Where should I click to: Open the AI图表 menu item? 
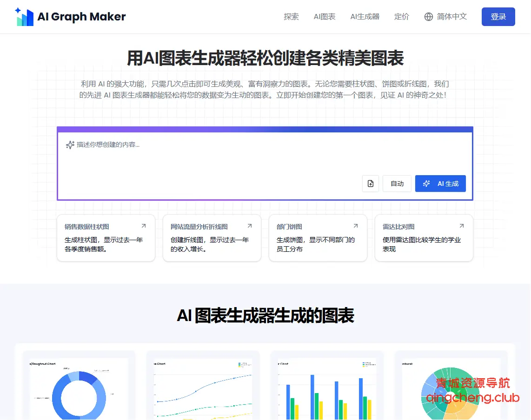(x=324, y=17)
